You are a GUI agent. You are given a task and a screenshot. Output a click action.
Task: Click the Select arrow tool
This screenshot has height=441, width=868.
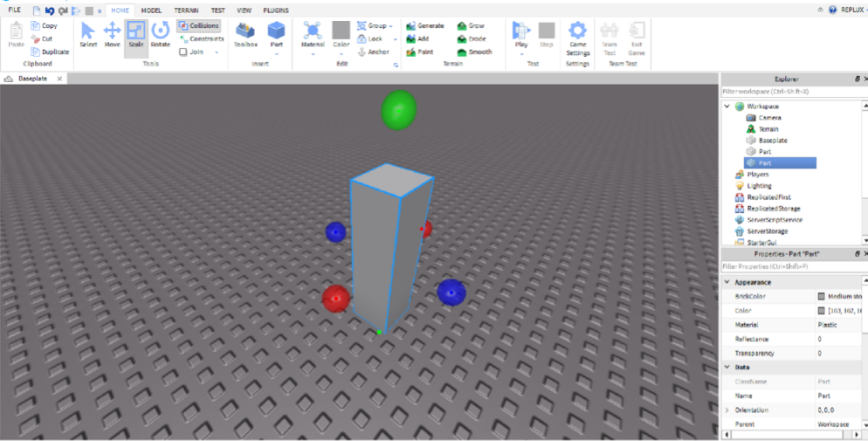(x=88, y=35)
